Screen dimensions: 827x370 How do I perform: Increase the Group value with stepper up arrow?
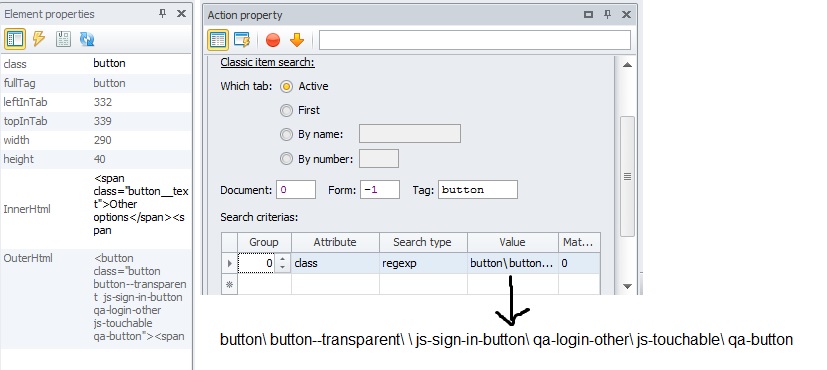click(283, 259)
